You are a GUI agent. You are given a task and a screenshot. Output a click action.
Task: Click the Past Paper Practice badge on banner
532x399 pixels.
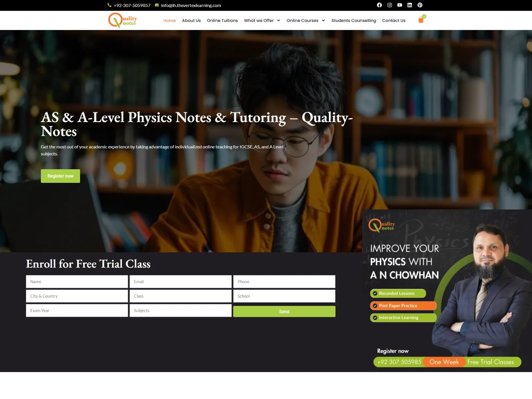[403, 306]
